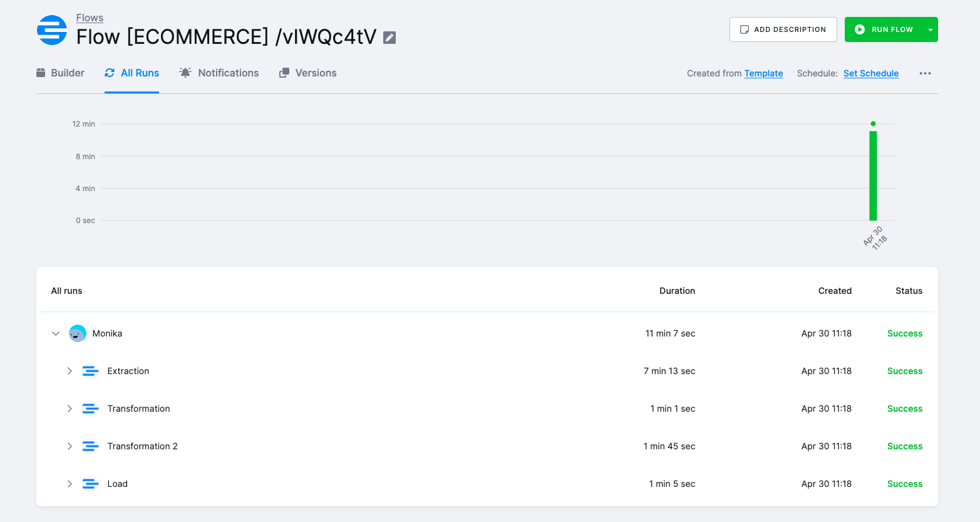Click the Flows breadcrumb link
The width and height of the screenshot is (980, 522).
(x=89, y=17)
